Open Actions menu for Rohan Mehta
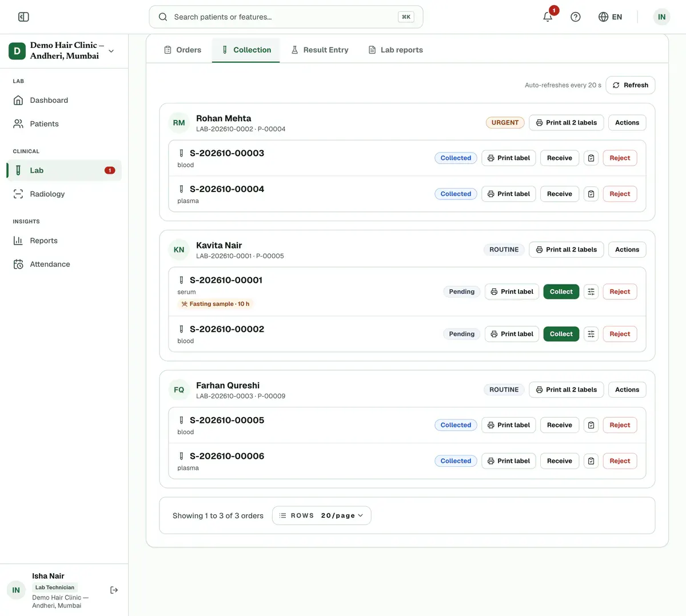The width and height of the screenshot is (686, 616). coord(627,123)
